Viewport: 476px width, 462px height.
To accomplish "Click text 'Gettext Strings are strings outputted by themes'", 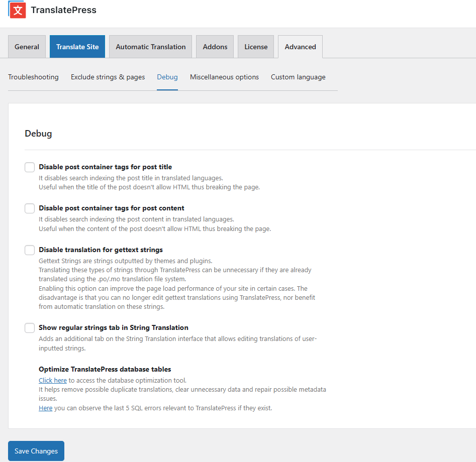I will click(125, 261).
